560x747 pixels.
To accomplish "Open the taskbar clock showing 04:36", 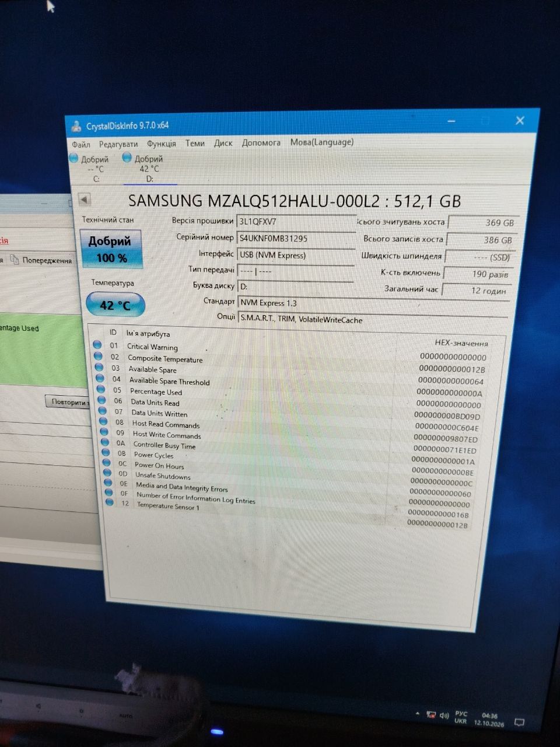I will coord(489,719).
